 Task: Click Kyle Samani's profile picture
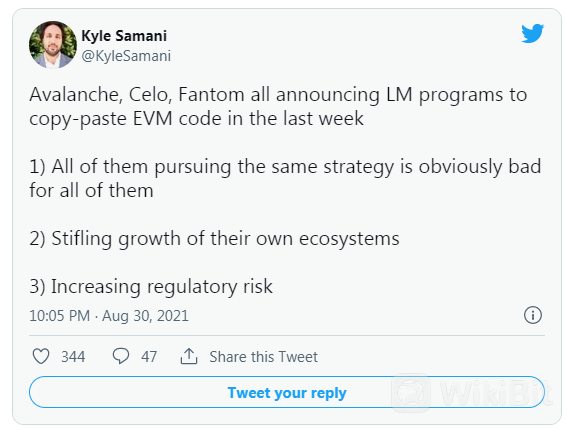pos(53,44)
